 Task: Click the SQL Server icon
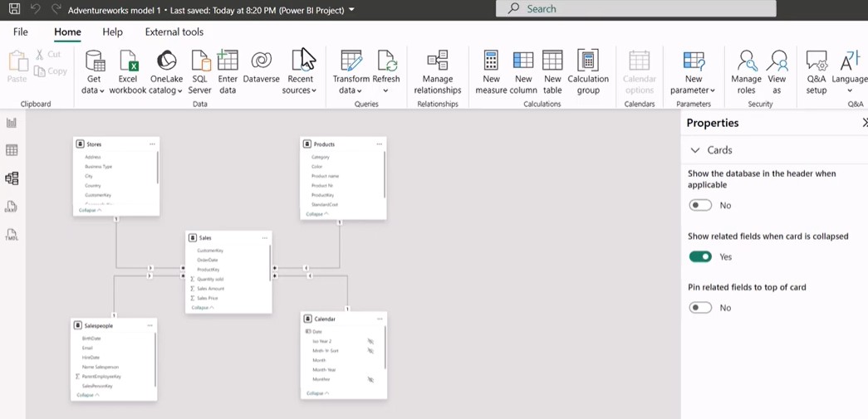tap(199, 61)
